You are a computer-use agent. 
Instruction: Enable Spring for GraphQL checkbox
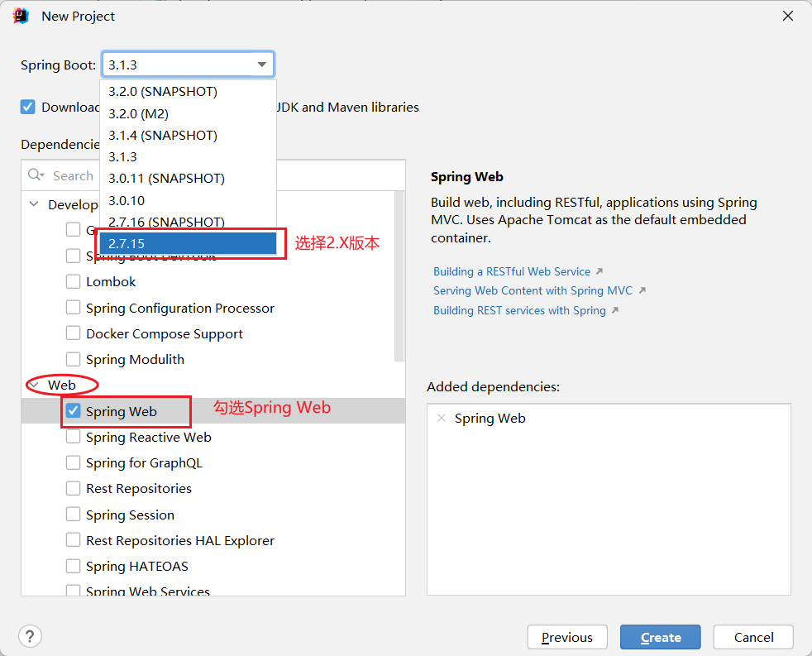tap(73, 462)
